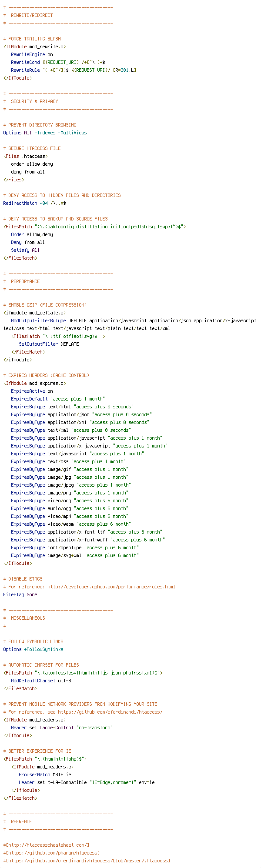The height and width of the screenshot is (868, 261).
Task: Click the 'RewriteEngine on' line
Action: pyautogui.click(x=32, y=54)
